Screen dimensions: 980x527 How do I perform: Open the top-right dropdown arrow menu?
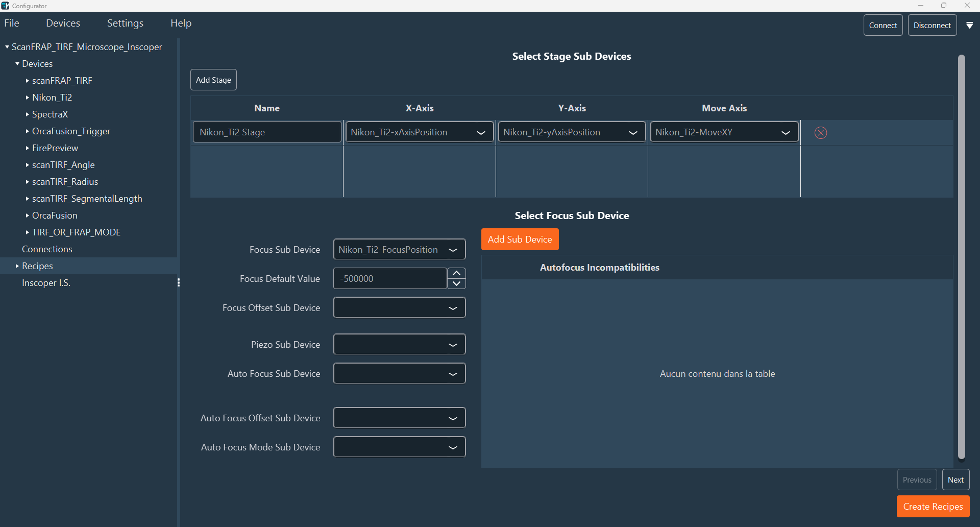click(969, 26)
